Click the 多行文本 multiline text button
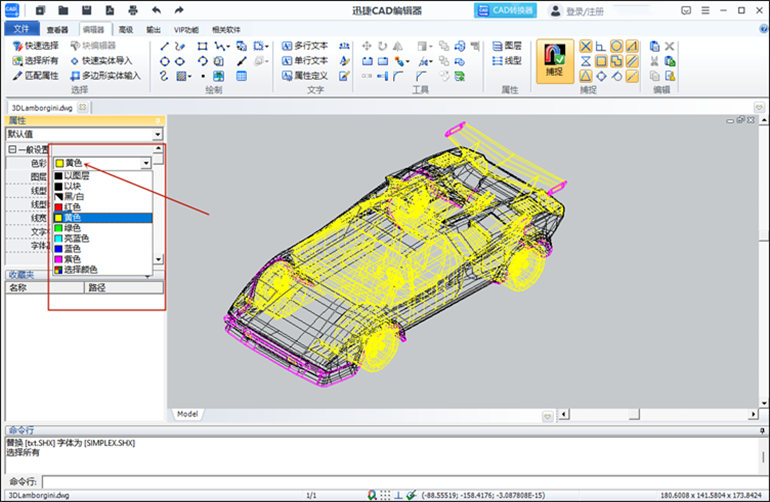The image size is (770, 502). click(x=305, y=46)
